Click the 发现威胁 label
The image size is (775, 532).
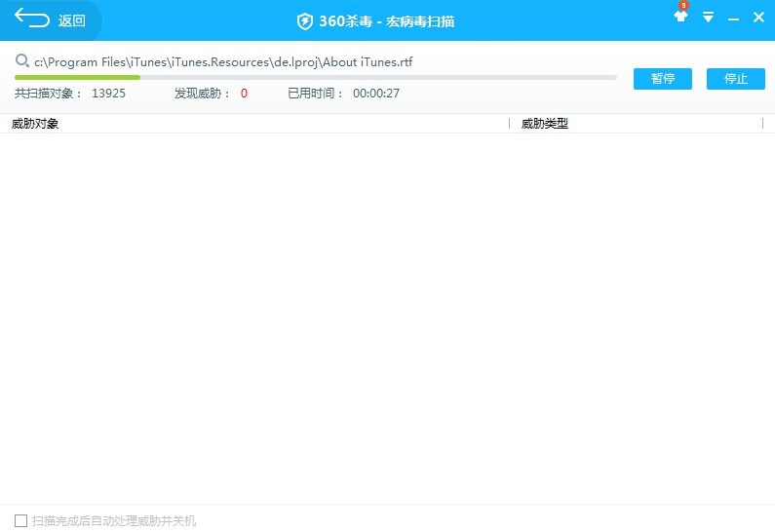coord(202,94)
